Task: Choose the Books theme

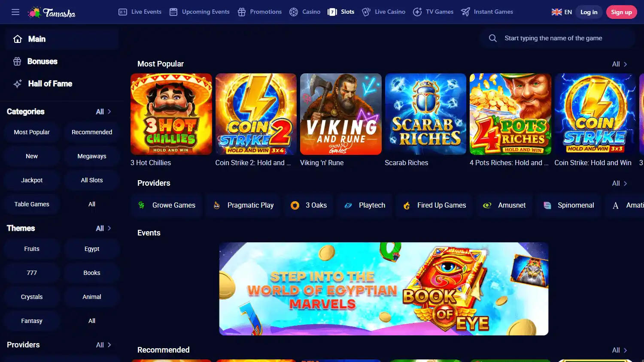Action: [92, 273]
